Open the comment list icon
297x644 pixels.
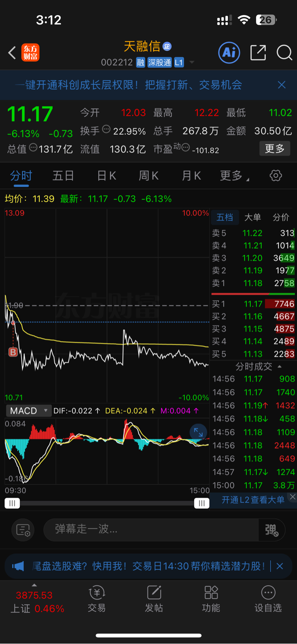[23, 530]
